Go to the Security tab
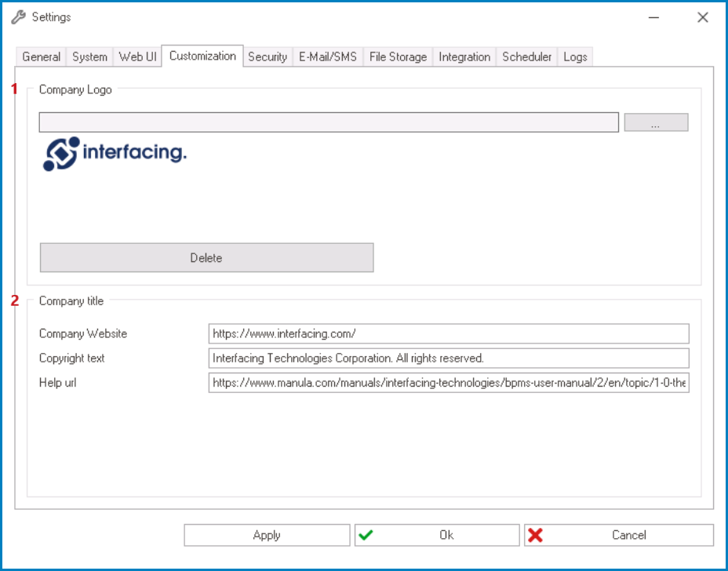 tap(268, 56)
